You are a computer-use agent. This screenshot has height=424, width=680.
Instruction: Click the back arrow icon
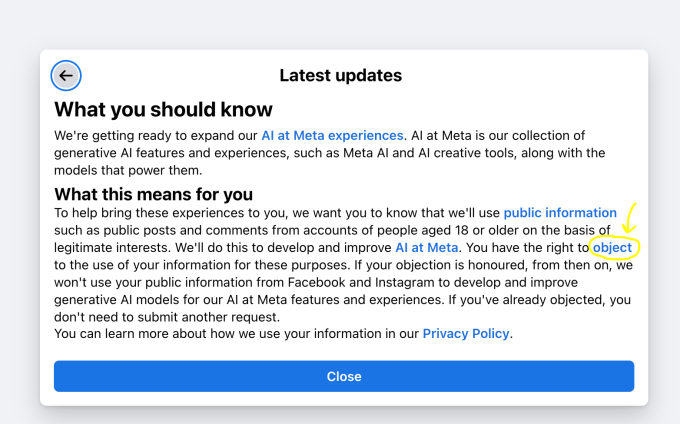coord(66,75)
